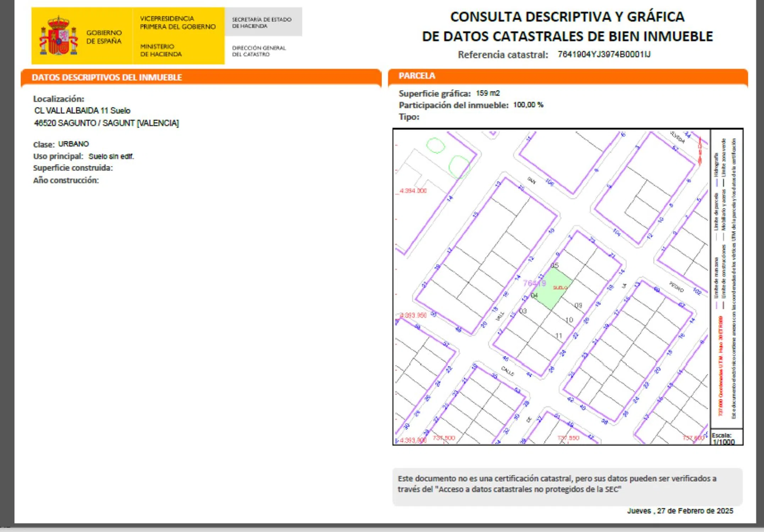Click the 4.394.000 coordinate label on map
Screen dimensions: 764x532
[412, 191]
